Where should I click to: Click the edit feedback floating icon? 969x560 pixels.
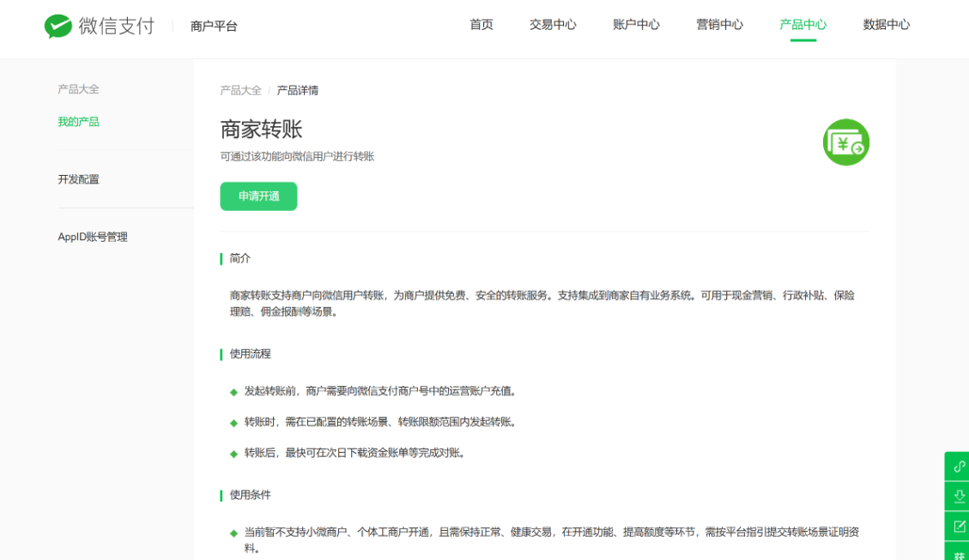point(959,526)
